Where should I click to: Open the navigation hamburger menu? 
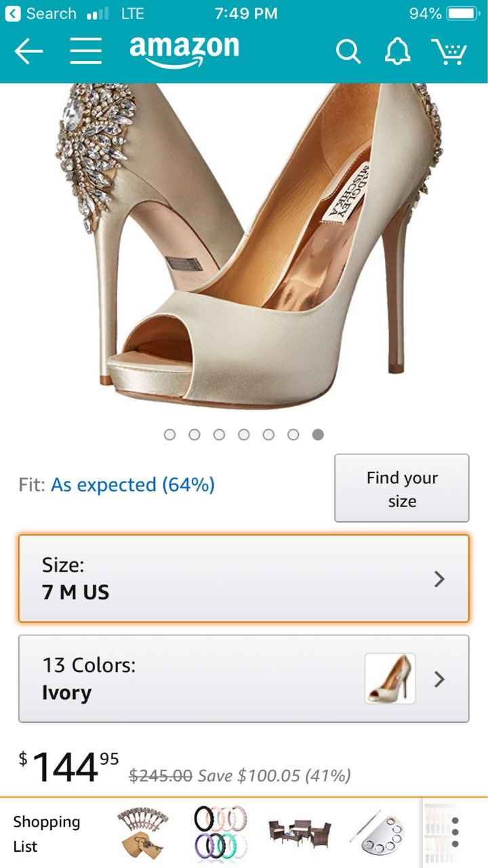pos(85,51)
